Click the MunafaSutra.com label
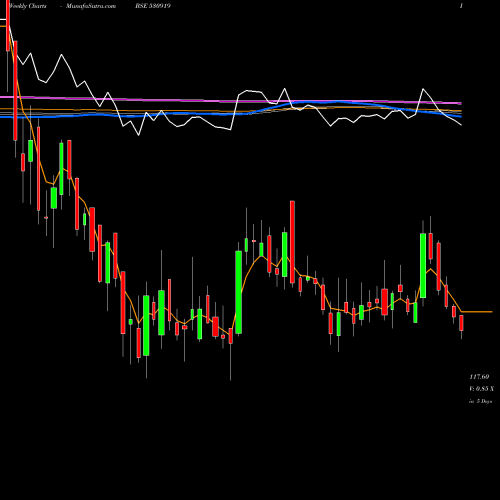Screen dimensions: 500x500 click(x=91, y=6)
